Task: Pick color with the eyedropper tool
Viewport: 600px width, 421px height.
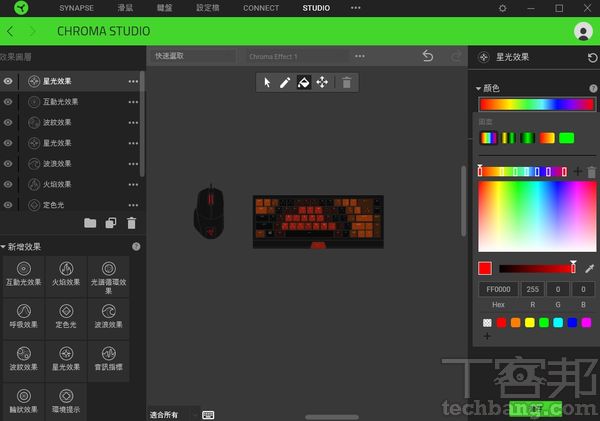Action: [x=590, y=268]
